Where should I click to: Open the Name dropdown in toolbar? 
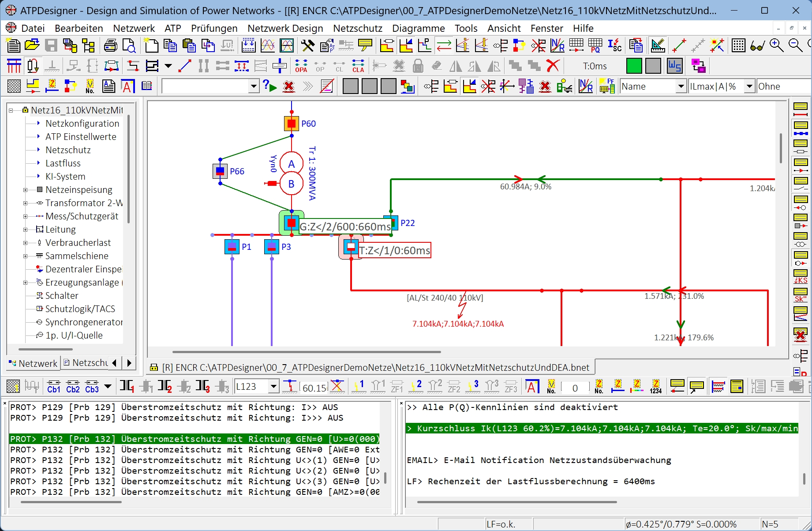click(681, 87)
